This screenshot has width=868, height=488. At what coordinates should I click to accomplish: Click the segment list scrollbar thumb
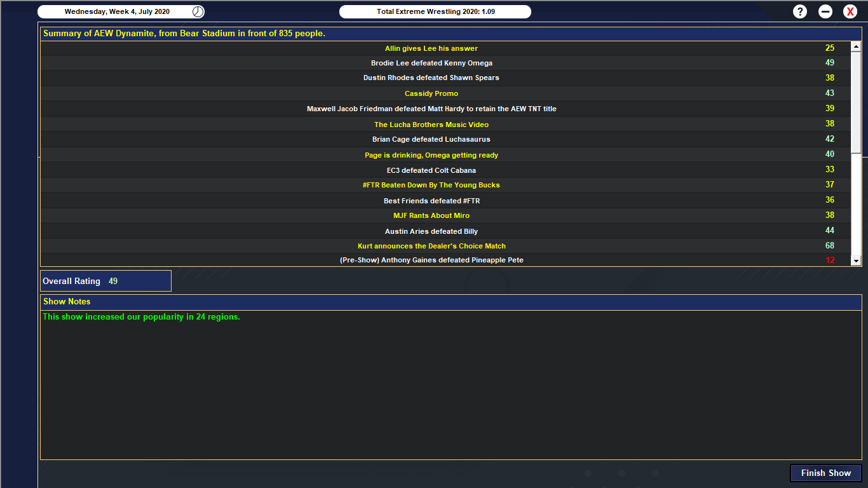click(856, 102)
